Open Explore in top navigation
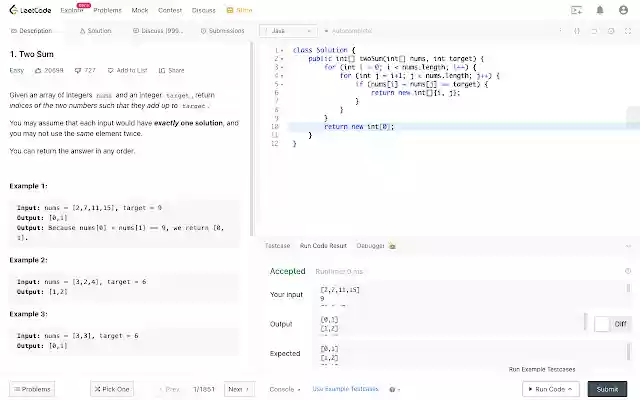The image size is (640, 400). coord(72,10)
